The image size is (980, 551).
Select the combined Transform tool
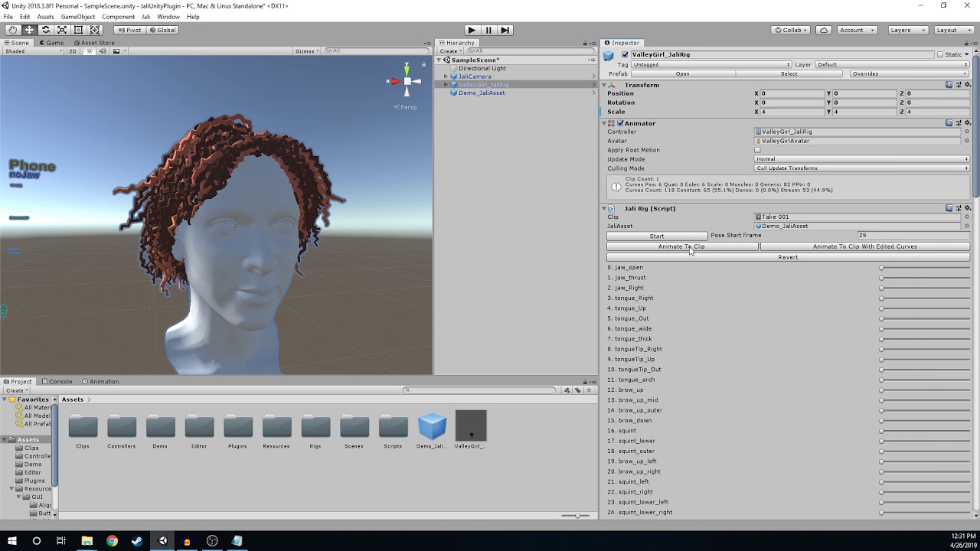pos(95,30)
